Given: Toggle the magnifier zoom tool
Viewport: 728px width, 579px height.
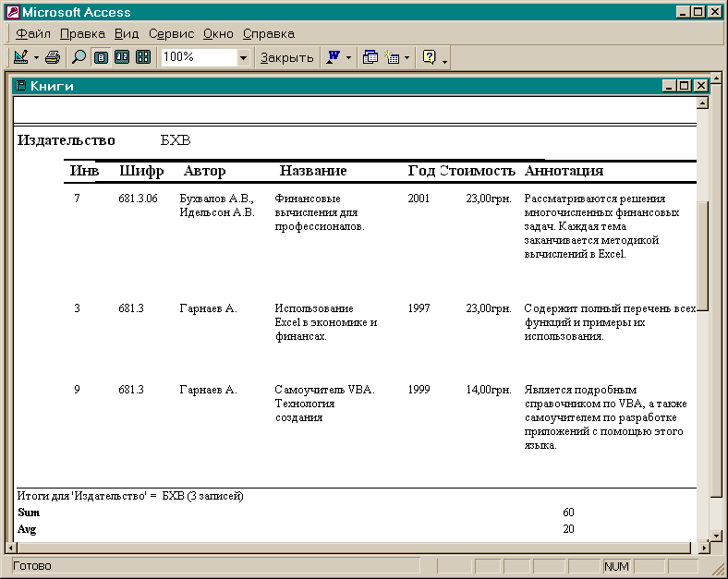Looking at the screenshot, I should [x=79, y=57].
